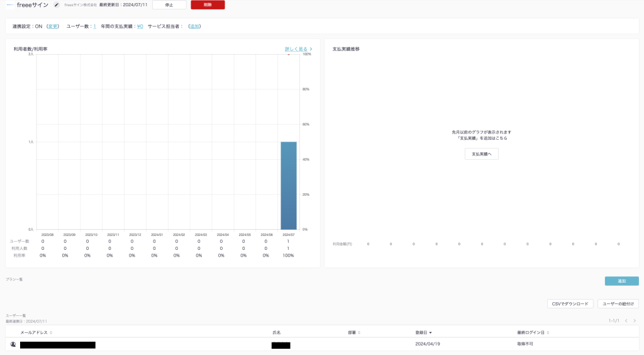Open 詳しく見る details link with chevron
644x355 pixels.
[x=298, y=48]
